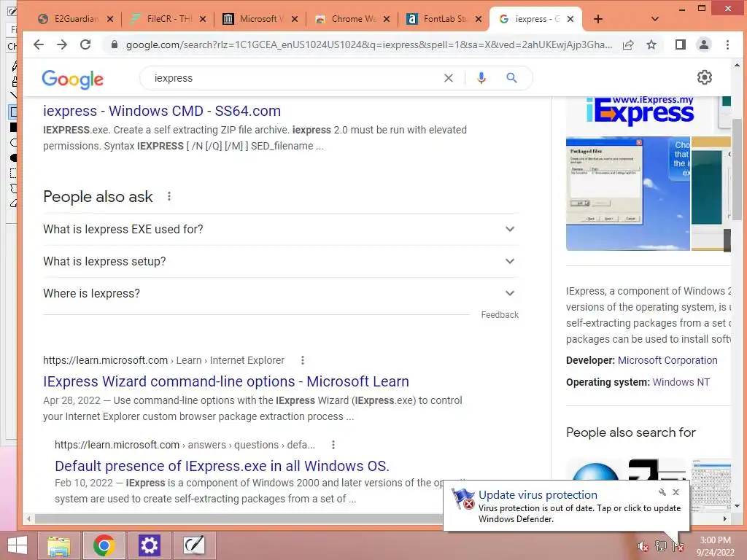This screenshot has width=747, height=560.
Task: Close the virus protection notification
Action: click(676, 492)
